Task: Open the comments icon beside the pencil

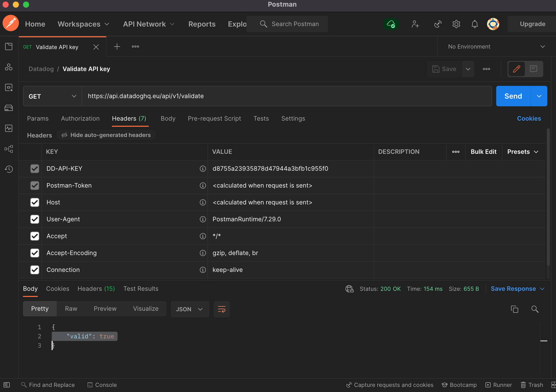Action: click(x=534, y=69)
